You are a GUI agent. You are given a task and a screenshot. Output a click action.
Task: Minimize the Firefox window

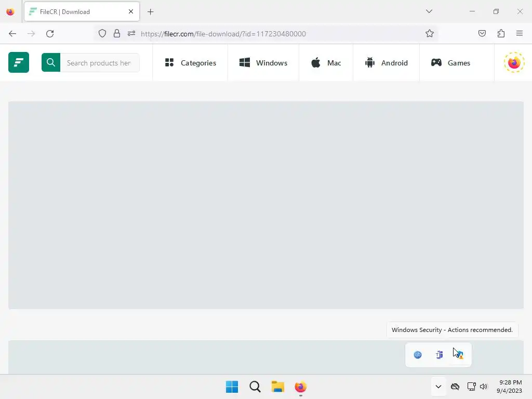[472, 11]
